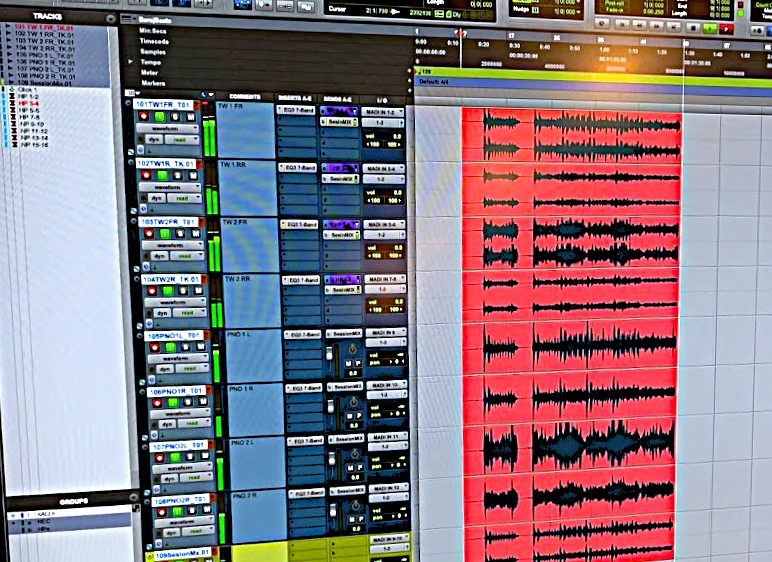This screenshot has height=562, width=772.
Task: Open waveform view dropdown on 101TW1FR
Action: pyautogui.click(x=168, y=129)
